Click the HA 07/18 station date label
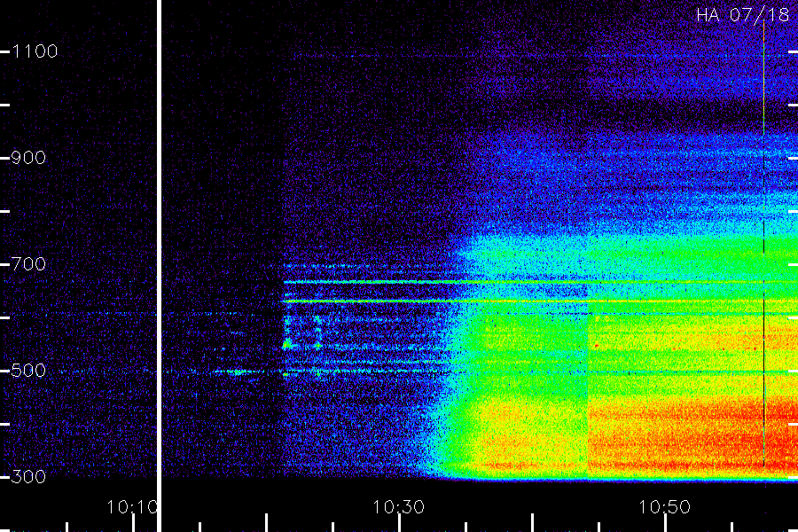Viewport: 798px width, 532px height. [742, 15]
